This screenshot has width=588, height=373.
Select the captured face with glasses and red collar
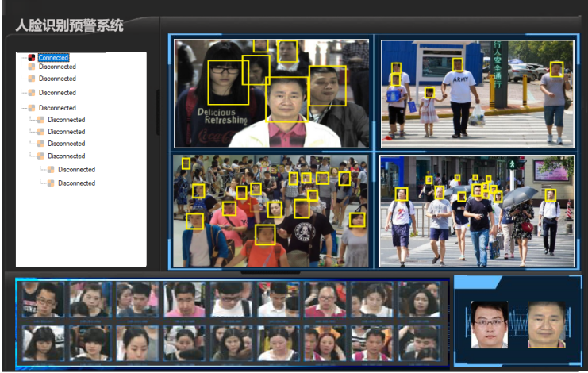325,300
